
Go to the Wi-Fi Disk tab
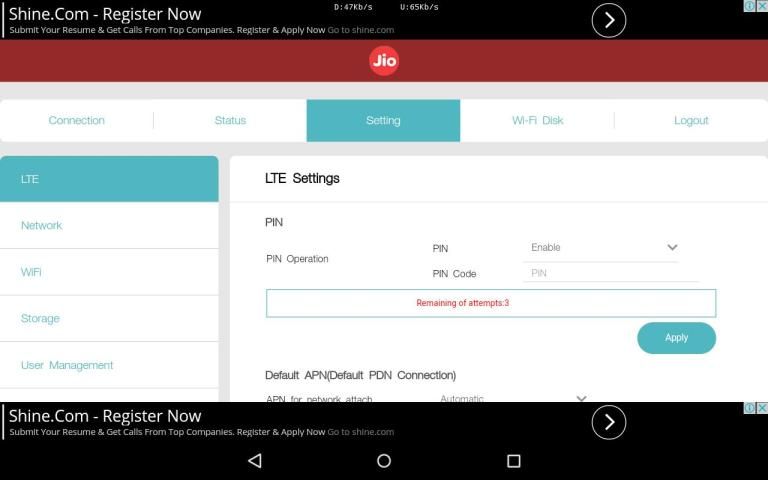tap(537, 120)
